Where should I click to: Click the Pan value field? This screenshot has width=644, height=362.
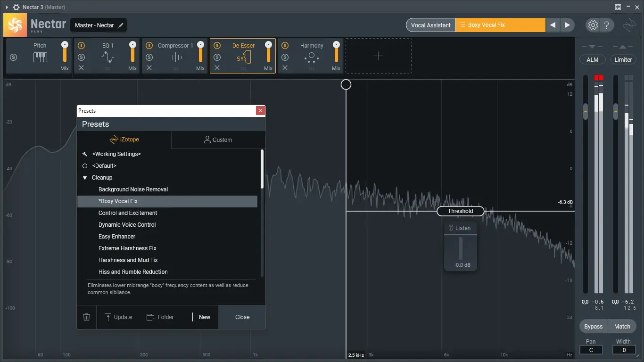591,350
